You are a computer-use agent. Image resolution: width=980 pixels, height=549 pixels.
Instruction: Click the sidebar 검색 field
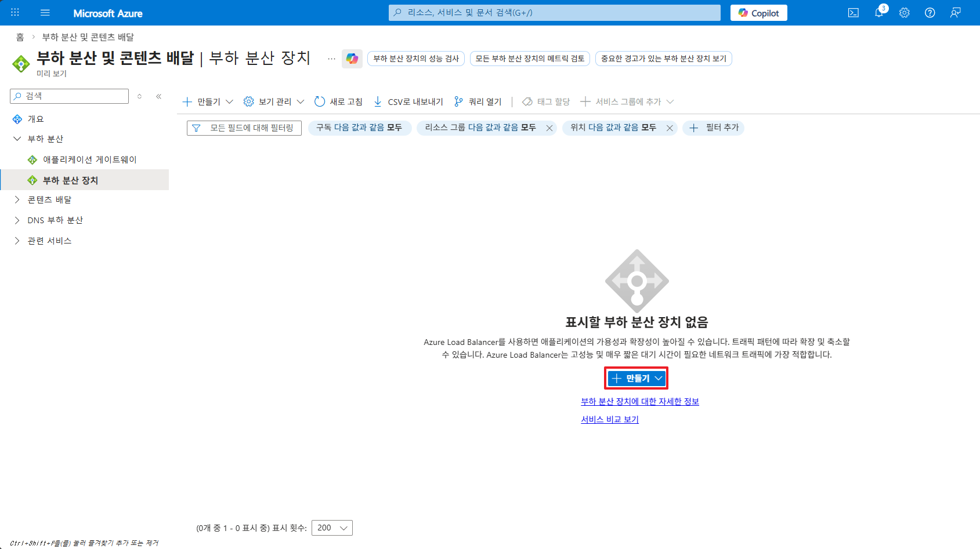70,96
